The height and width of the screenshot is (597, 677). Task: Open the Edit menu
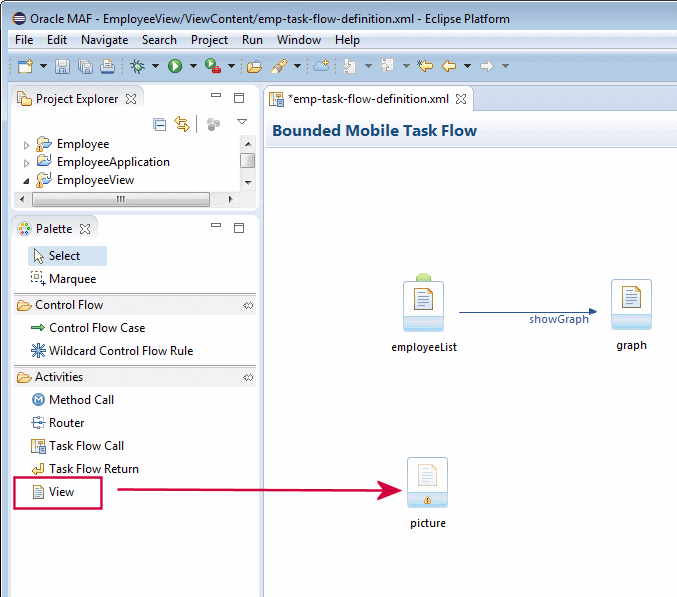click(57, 40)
